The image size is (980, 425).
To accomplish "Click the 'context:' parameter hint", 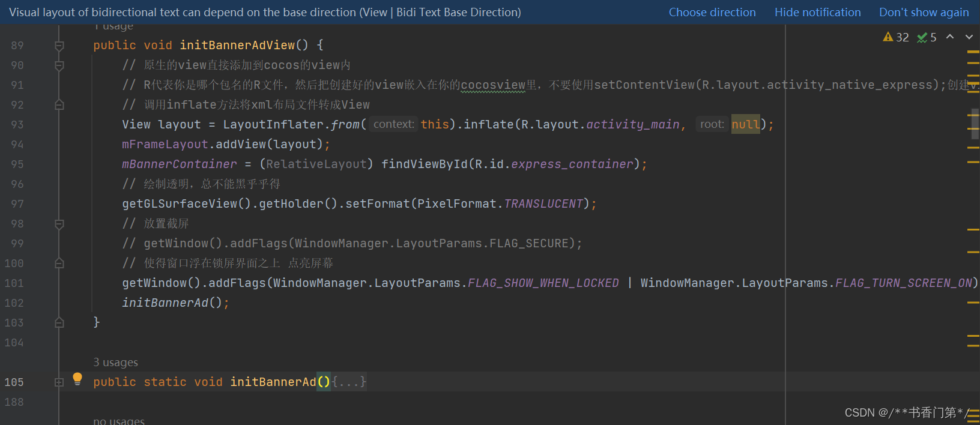I will [x=394, y=124].
